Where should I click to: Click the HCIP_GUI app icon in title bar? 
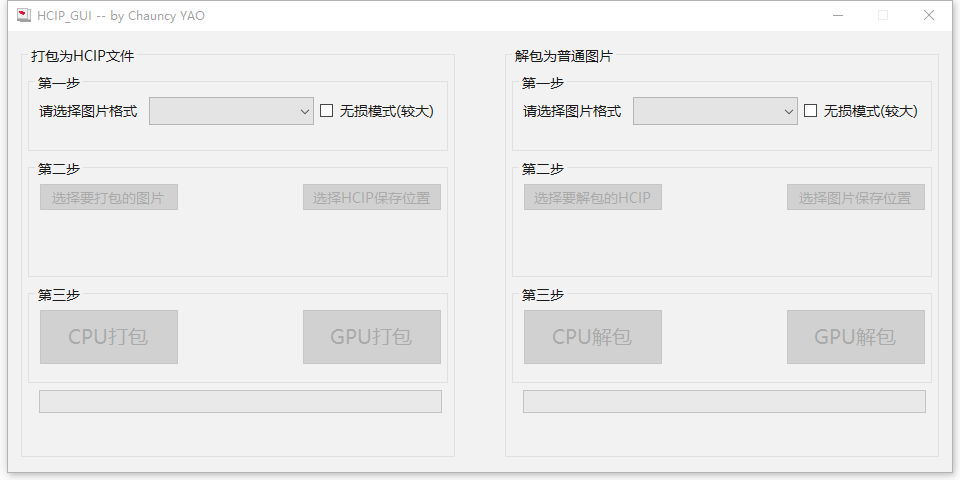[24, 15]
